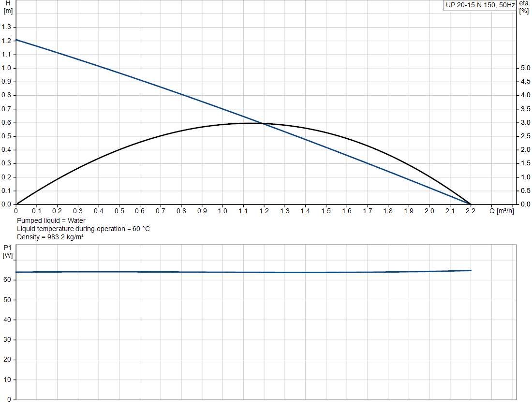532x409 pixels.
Task: Click the point where both curves meet at Q 2.2
Action: pyautogui.click(x=471, y=204)
